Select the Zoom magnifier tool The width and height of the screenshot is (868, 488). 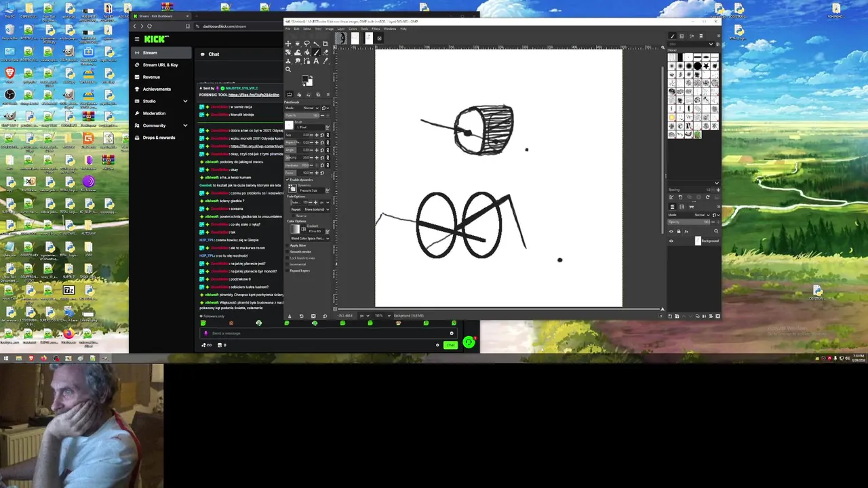coord(288,69)
